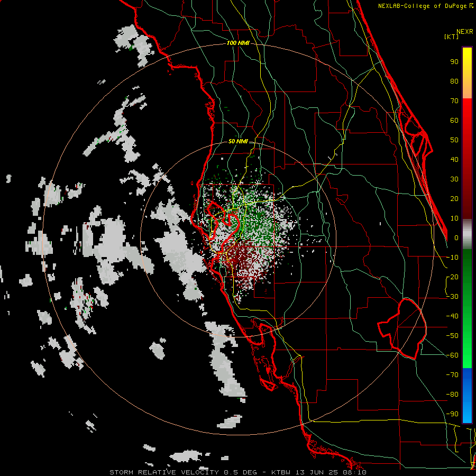476x476 pixels.
Task: Select the positive 40 knot scale label
Action: (x=454, y=159)
